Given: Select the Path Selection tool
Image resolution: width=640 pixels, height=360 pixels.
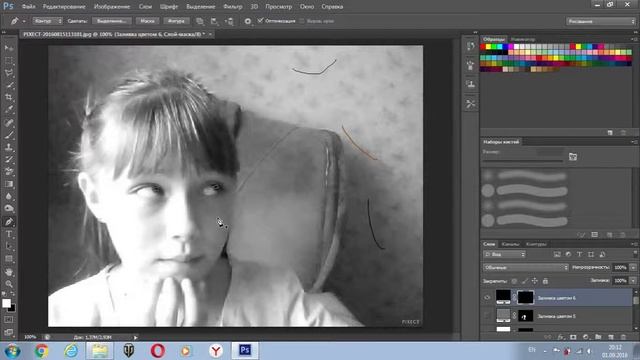Looking at the screenshot, I should point(9,247).
